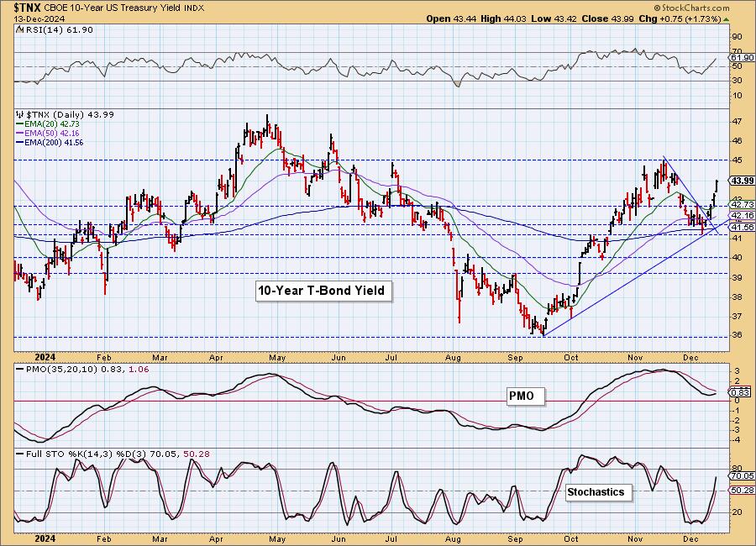Click the 0.83 PMO value tag on axis

(741, 392)
